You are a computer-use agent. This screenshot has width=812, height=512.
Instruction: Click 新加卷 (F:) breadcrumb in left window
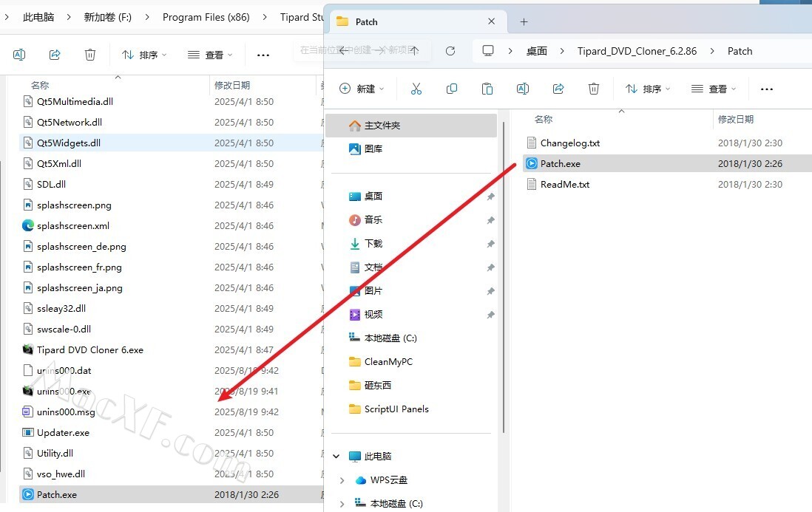click(x=108, y=17)
